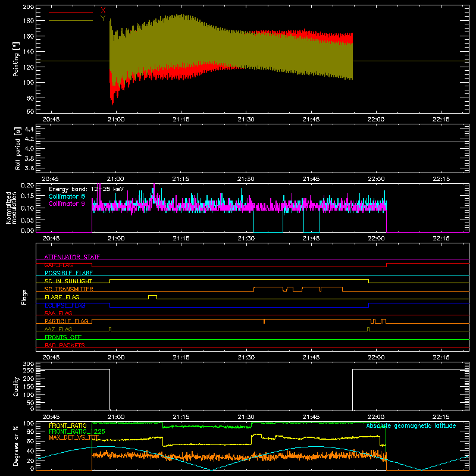Click the Pointing axis title

(16, 59)
